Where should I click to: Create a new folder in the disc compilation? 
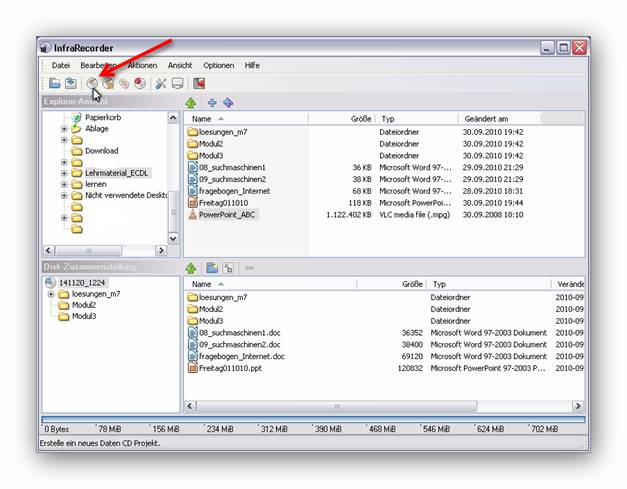[x=212, y=268]
